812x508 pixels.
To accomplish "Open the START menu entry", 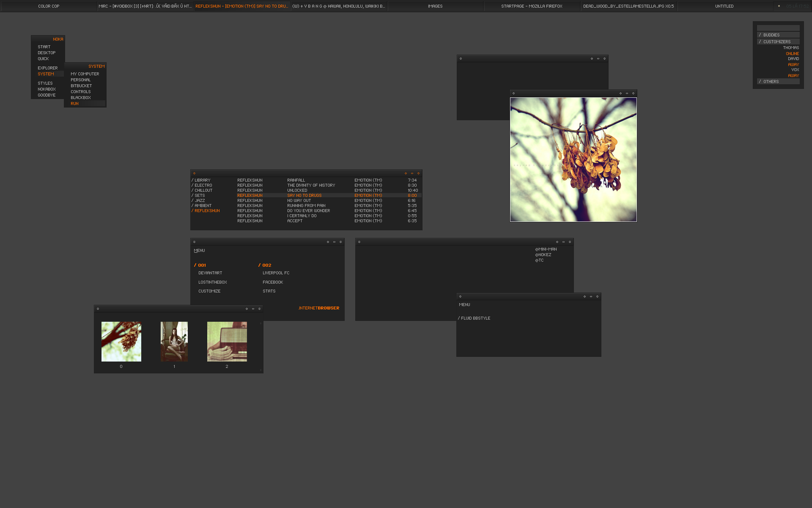I will click(44, 47).
